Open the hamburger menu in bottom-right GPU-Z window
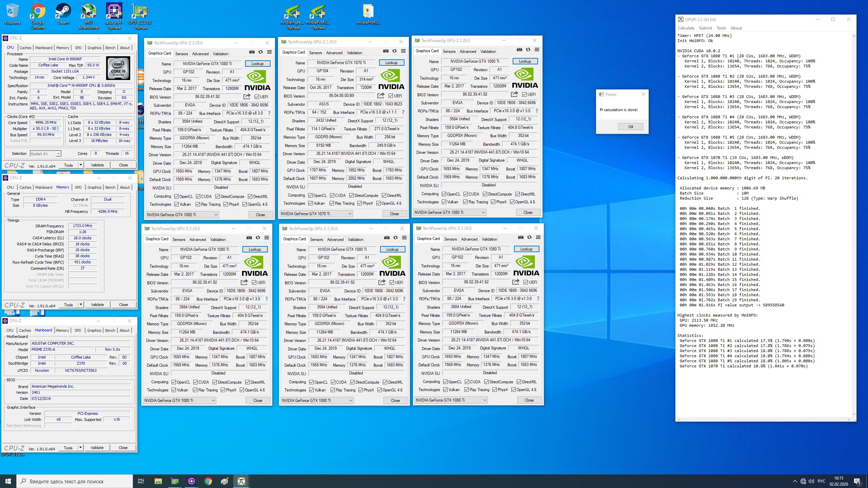This screenshot has width=868, height=488. (538, 238)
